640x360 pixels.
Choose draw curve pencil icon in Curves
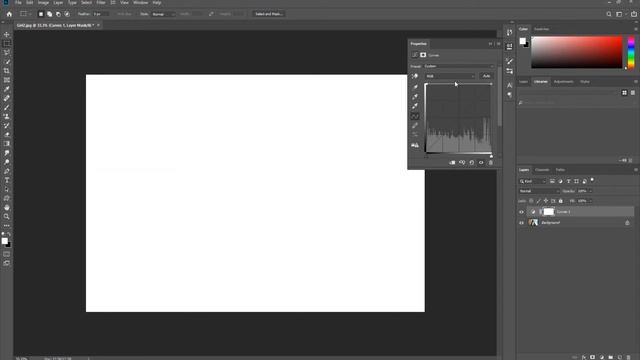tap(415, 126)
